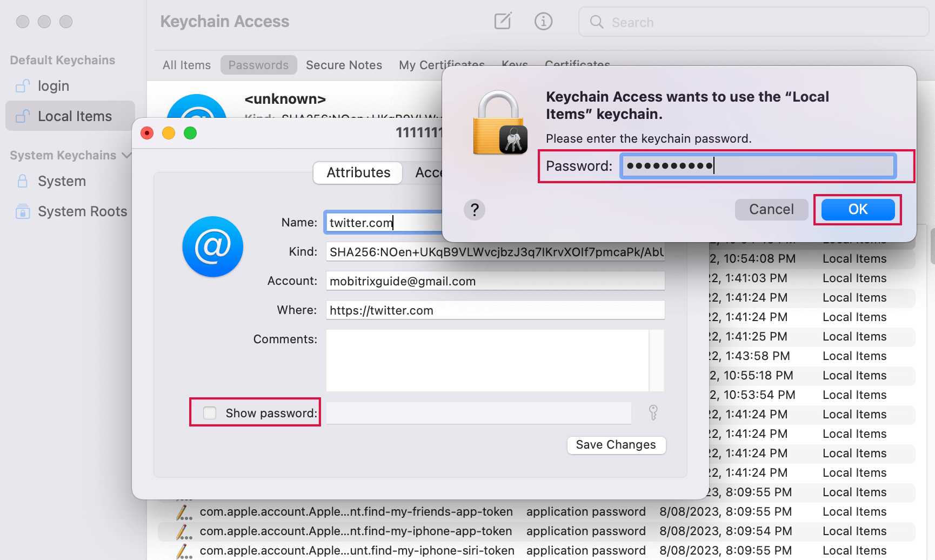Click pencil icon of find-my-friends-app-token
The height and width of the screenshot is (560, 935).
[x=184, y=512]
